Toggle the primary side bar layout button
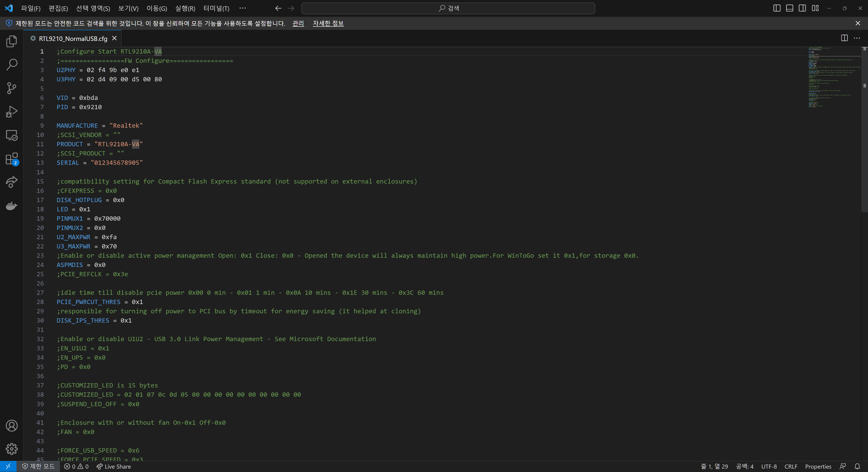The width and height of the screenshot is (868, 472). pyautogui.click(x=777, y=8)
